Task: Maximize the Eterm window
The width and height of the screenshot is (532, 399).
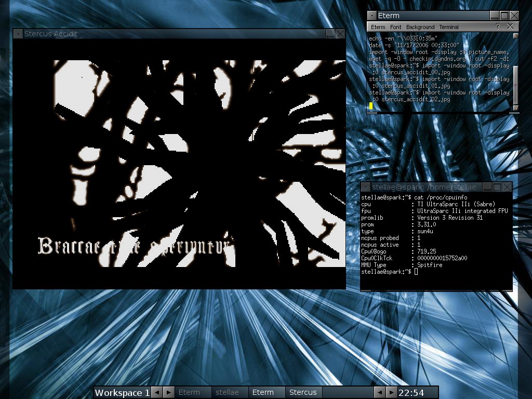Action: click(504, 16)
